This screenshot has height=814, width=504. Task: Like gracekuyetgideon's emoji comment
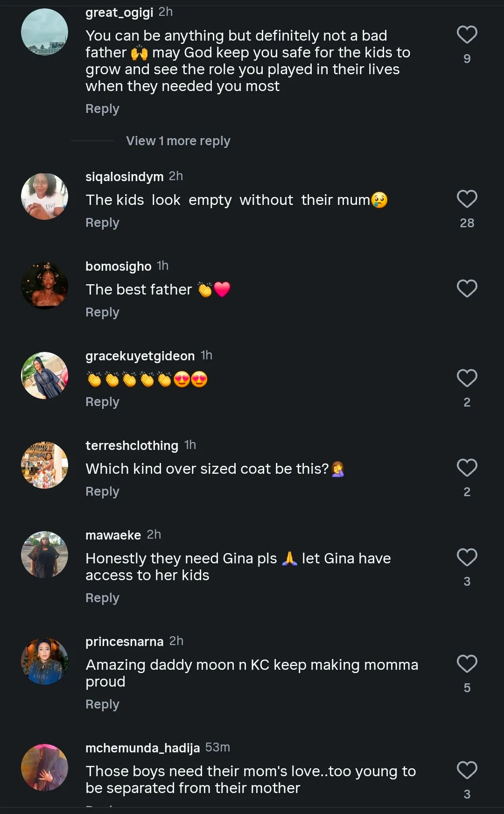click(x=467, y=378)
